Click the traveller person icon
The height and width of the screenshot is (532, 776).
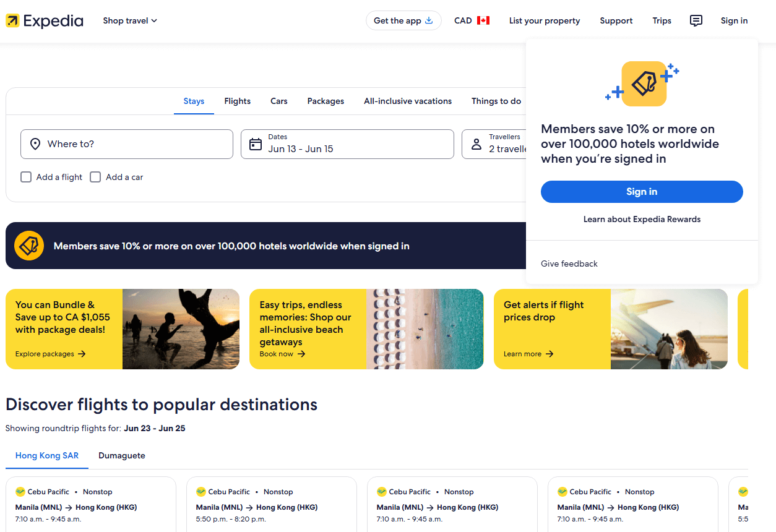[476, 144]
